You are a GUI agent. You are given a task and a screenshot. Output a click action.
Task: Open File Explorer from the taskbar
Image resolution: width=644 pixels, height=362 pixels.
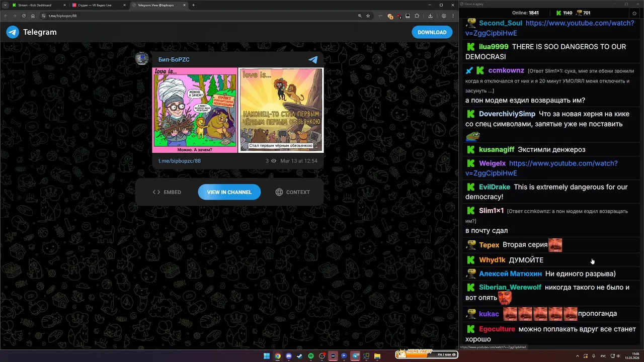tap(377, 356)
